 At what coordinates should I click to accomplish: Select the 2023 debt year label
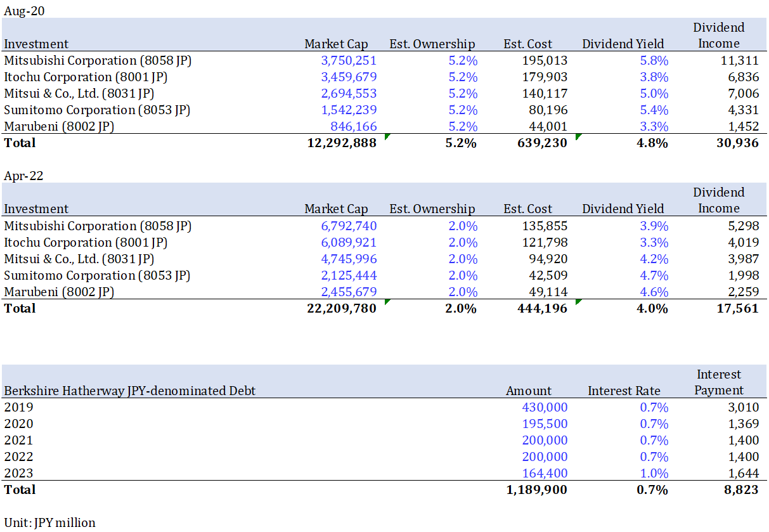click(18, 473)
